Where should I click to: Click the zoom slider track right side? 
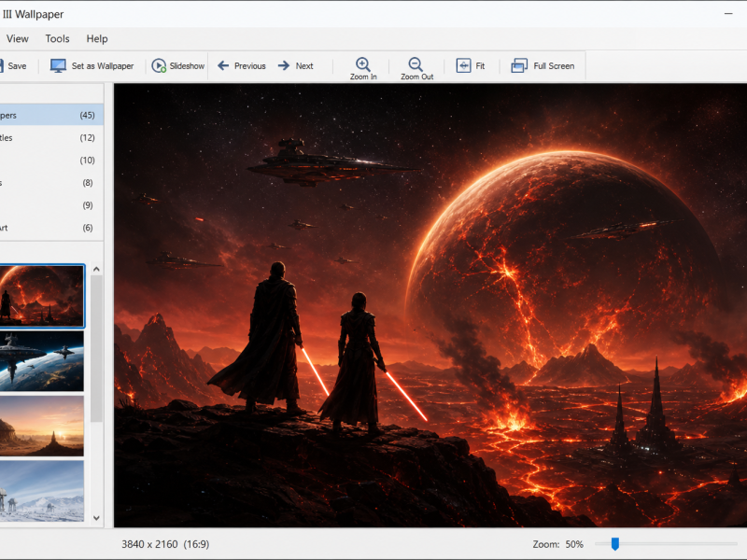pyautogui.click(x=679, y=543)
